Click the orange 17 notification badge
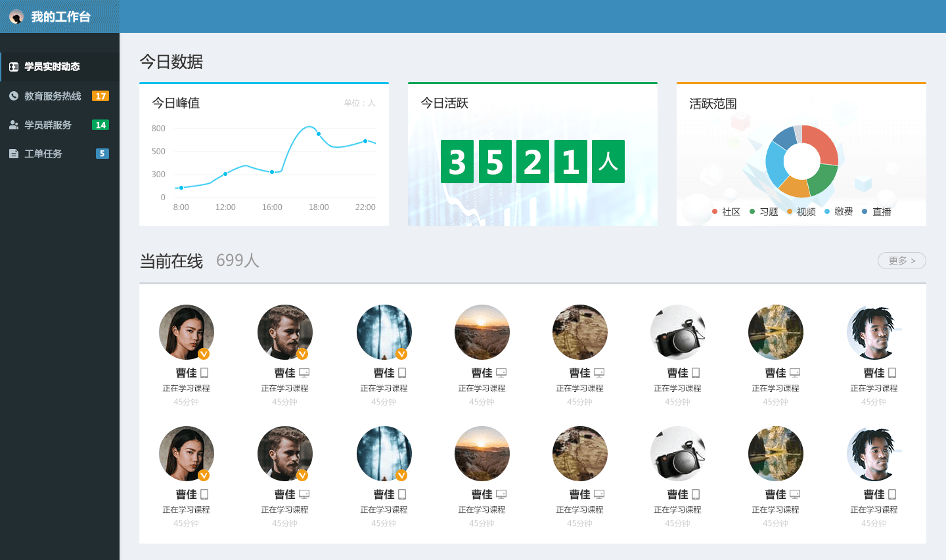 click(x=101, y=96)
